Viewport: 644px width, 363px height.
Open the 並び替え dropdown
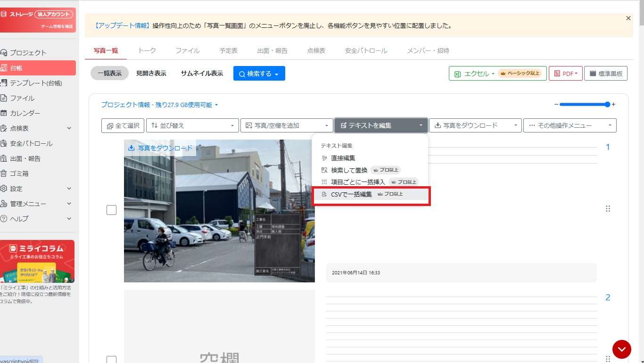pyautogui.click(x=192, y=125)
